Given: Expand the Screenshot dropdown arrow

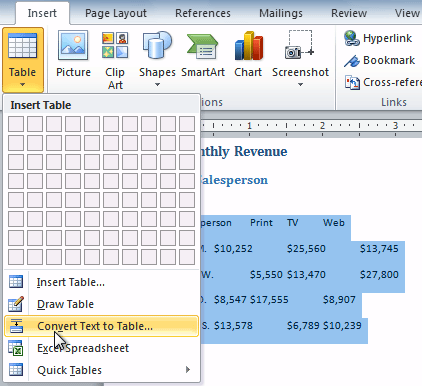Looking at the screenshot, I should pyautogui.click(x=300, y=85).
